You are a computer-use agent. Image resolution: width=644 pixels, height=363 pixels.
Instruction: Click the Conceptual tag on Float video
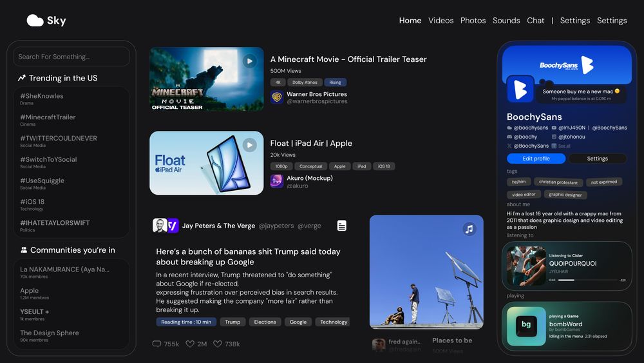tap(310, 166)
